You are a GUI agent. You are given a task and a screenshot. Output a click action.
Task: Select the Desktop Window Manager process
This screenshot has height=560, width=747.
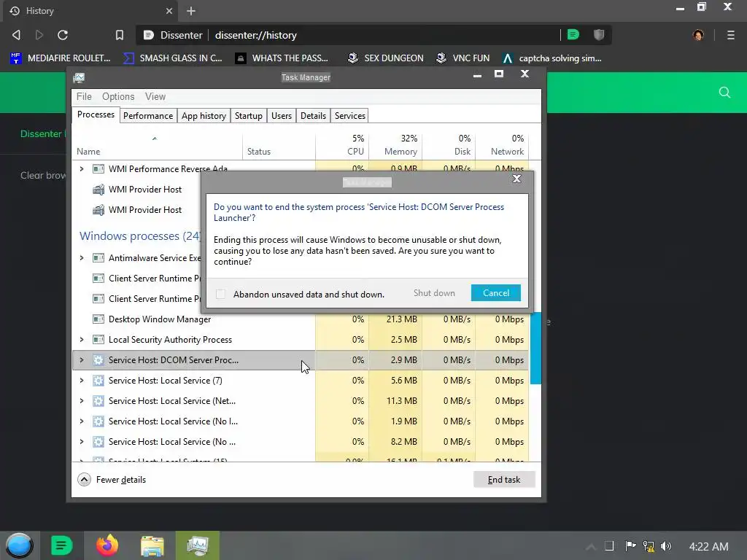pyautogui.click(x=300, y=319)
